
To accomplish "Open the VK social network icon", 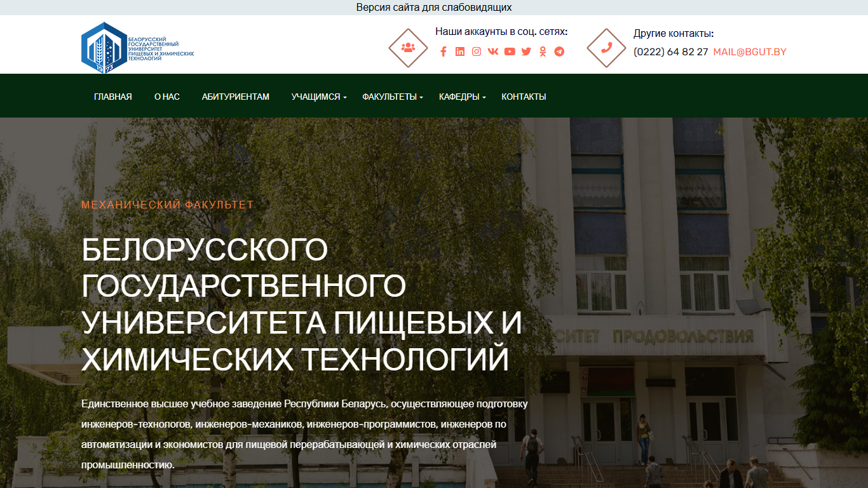I will 493,52.
